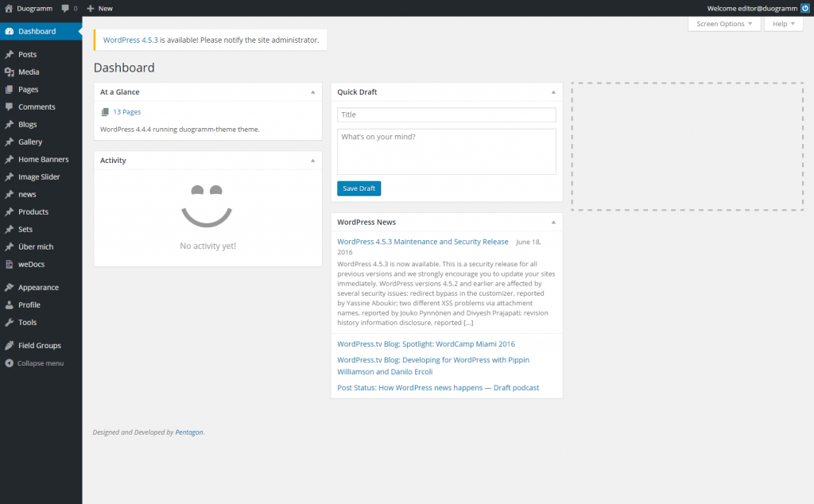Screen dimensions: 814x504
Task: Click the Save Draft button
Action: 359,188
